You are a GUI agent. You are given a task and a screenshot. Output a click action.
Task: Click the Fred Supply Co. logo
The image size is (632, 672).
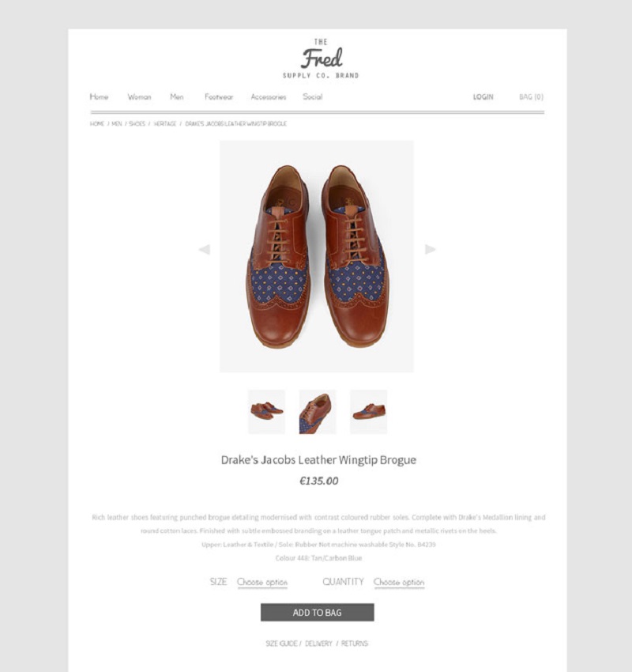click(x=321, y=59)
